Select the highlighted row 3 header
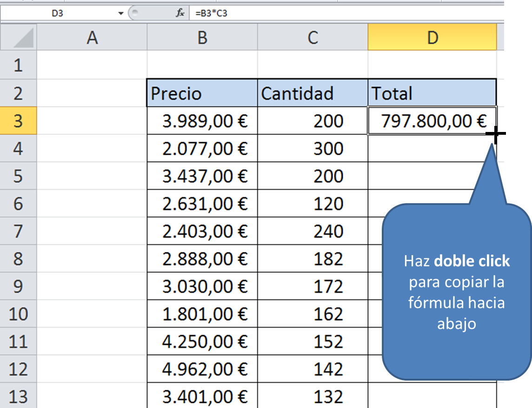 pos(18,121)
